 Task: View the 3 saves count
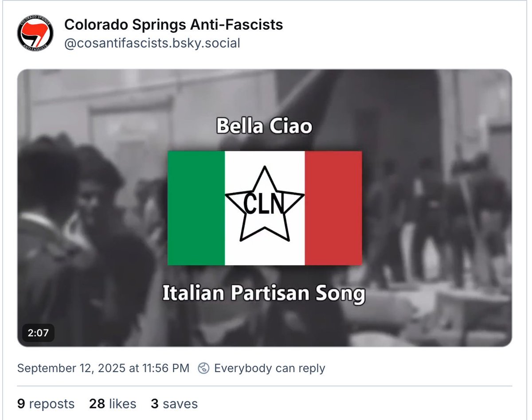tap(174, 404)
